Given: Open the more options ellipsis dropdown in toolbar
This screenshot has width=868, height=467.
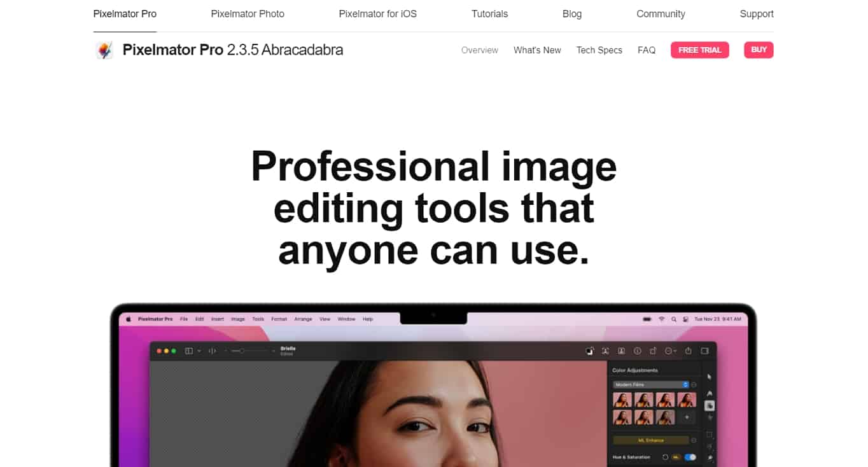Looking at the screenshot, I should (671, 351).
